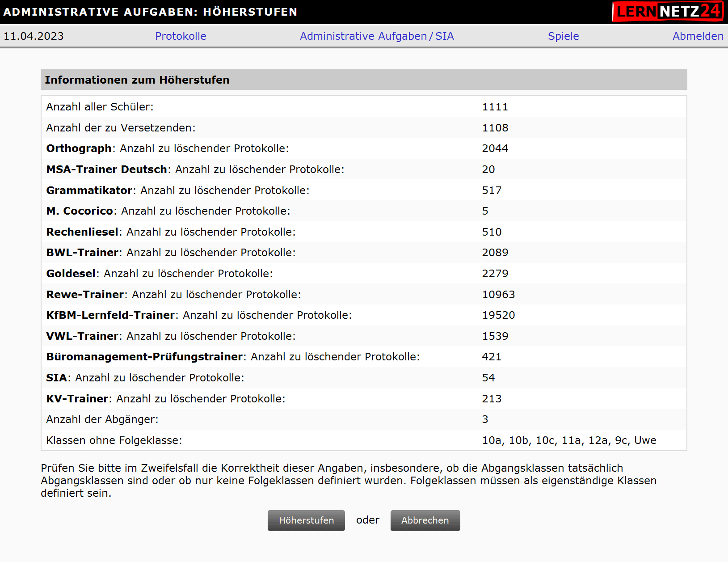The width and height of the screenshot is (728, 562).
Task: Click the KV-Trainer row label
Action: 166,399
